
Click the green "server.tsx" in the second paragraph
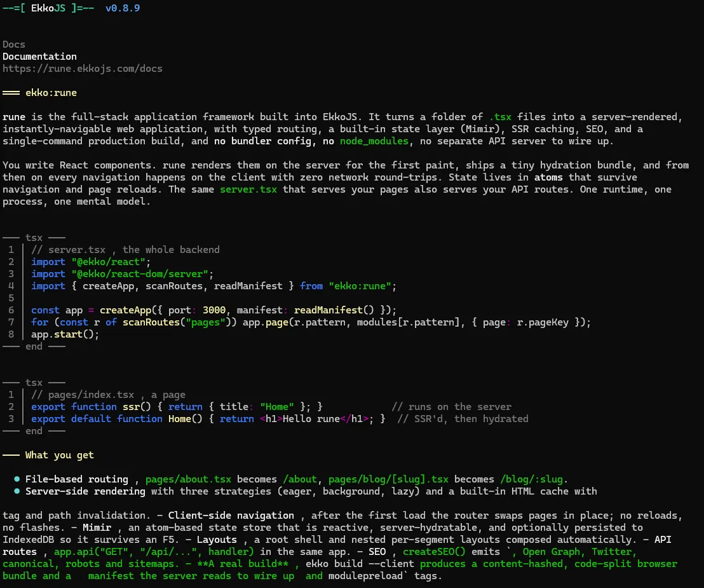248,189
